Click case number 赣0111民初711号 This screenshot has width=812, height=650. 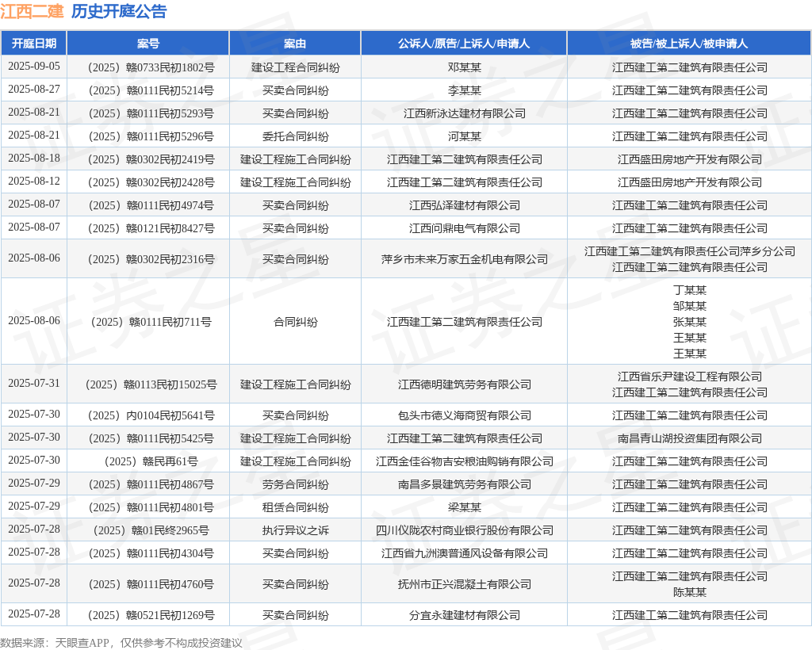(151, 322)
